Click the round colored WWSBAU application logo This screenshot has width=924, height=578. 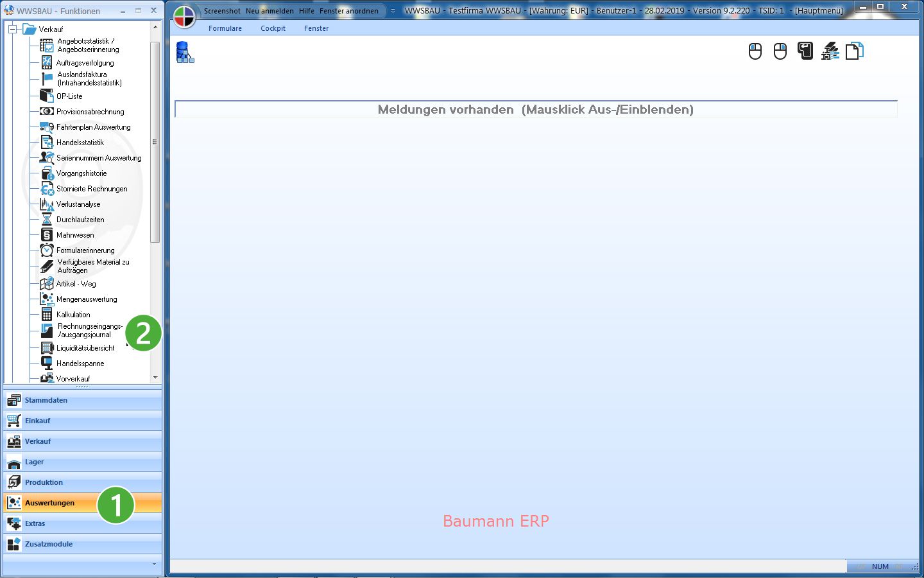click(x=184, y=17)
